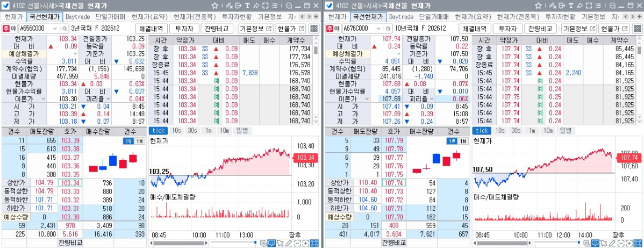
Task: Zoom in right chart with plus icon
Action: 629,243
